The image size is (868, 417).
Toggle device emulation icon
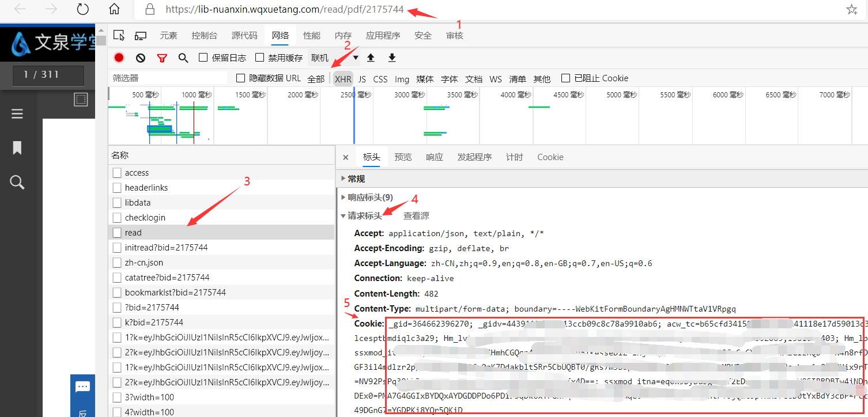[x=140, y=36]
